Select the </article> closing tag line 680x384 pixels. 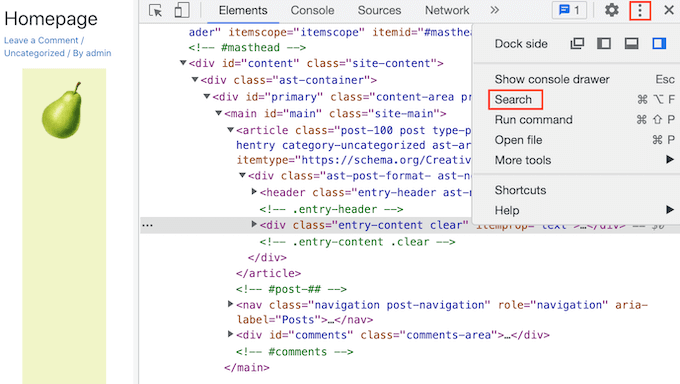coord(268,273)
